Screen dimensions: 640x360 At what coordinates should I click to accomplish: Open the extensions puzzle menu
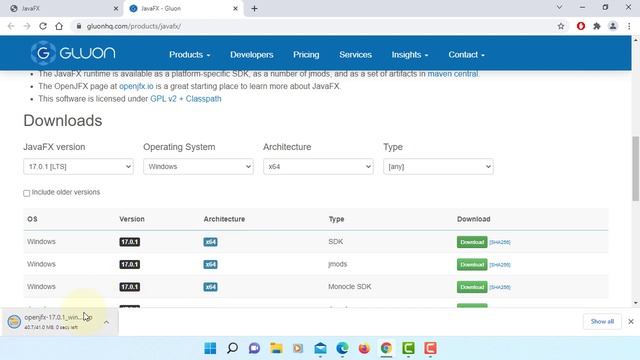pos(597,26)
